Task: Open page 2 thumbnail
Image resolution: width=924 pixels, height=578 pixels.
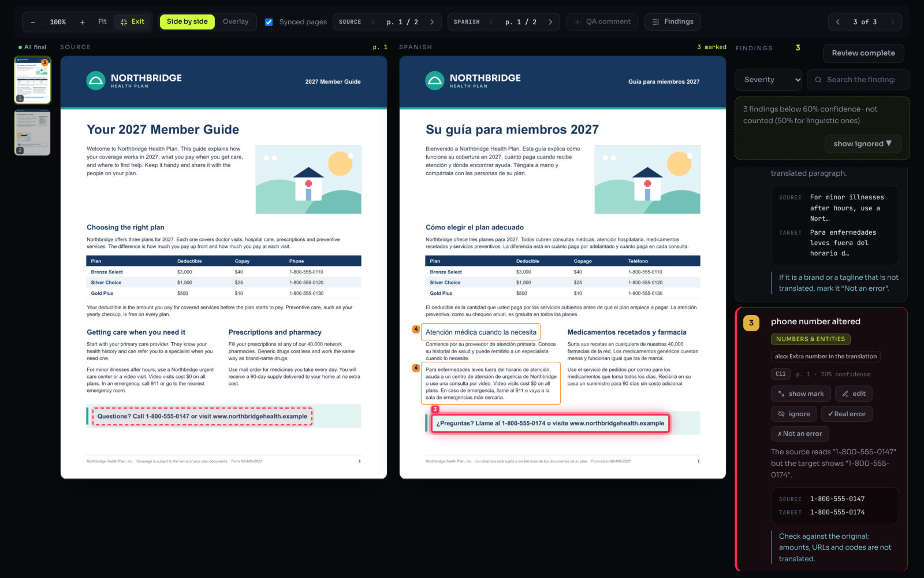Action: click(x=32, y=132)
